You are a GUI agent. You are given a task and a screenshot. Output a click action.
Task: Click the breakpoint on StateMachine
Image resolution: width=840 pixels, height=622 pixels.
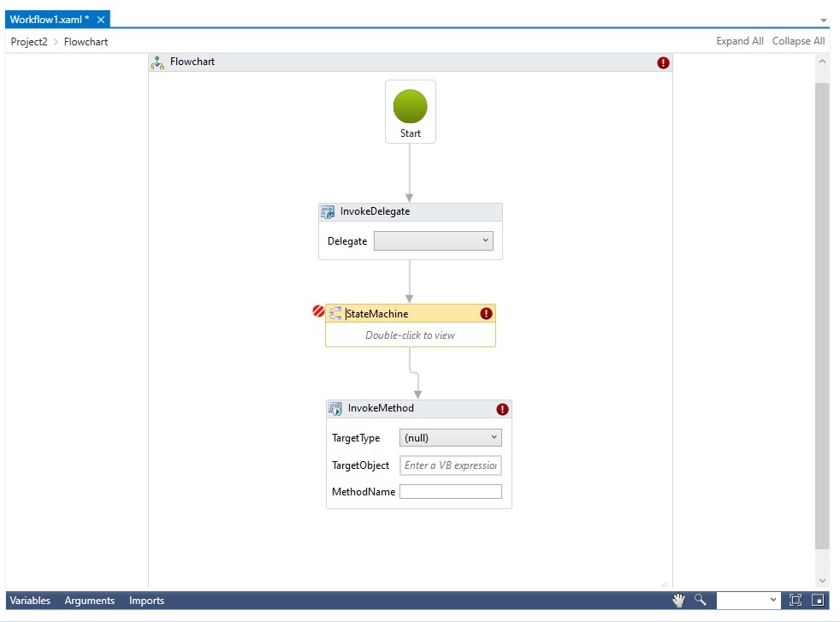click(x=318, y=312)
